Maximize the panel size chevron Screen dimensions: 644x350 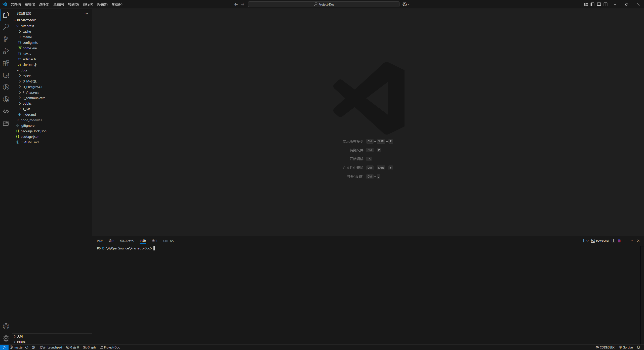[x=632, y=241]
